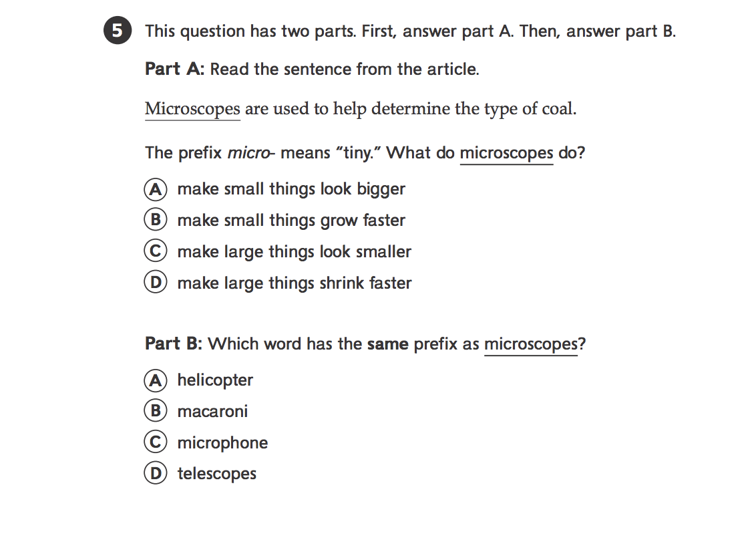The image size is (756, 536).
Task: Click the underlined "Microscopes" in the article sentence
Action: click(192, 109)
